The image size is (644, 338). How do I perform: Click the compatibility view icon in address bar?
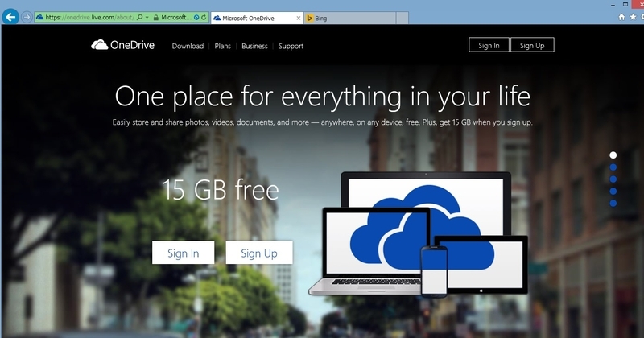coord(196,17)
